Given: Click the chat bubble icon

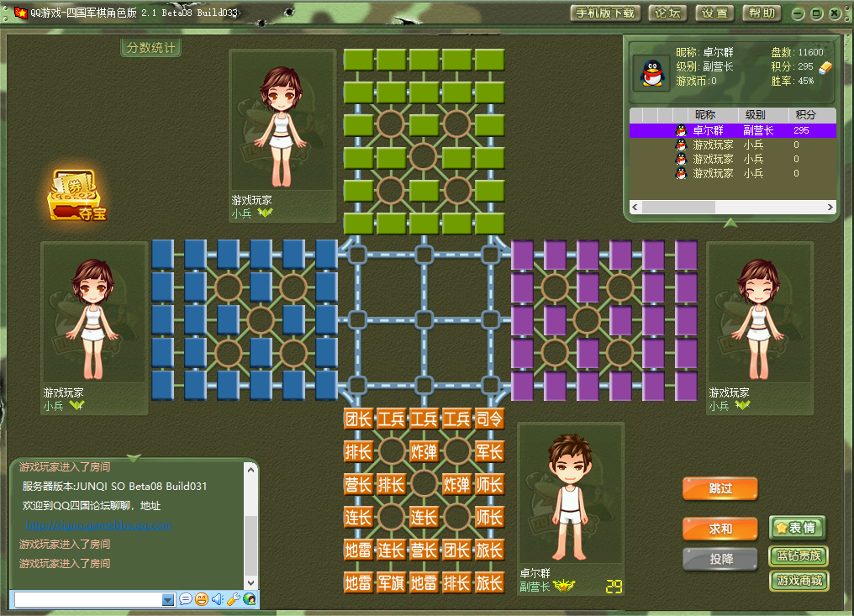Looking at the screenshot, I should (186, 599).
